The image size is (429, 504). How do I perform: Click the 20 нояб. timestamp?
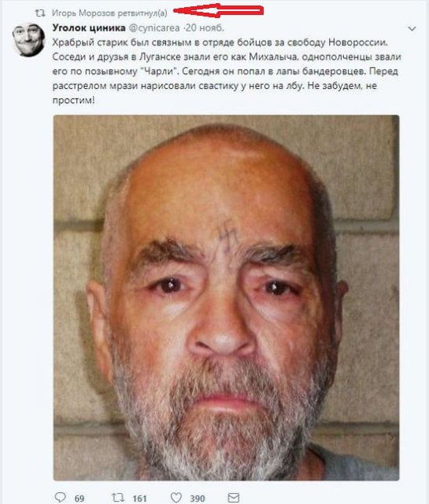tap(204, 28)
